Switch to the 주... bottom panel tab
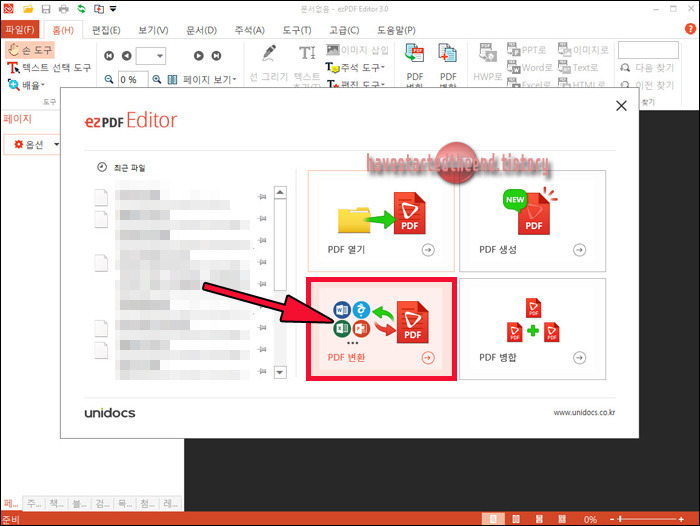Image resolution: width=700 pixels, height=526 pixels. [34, 504]
